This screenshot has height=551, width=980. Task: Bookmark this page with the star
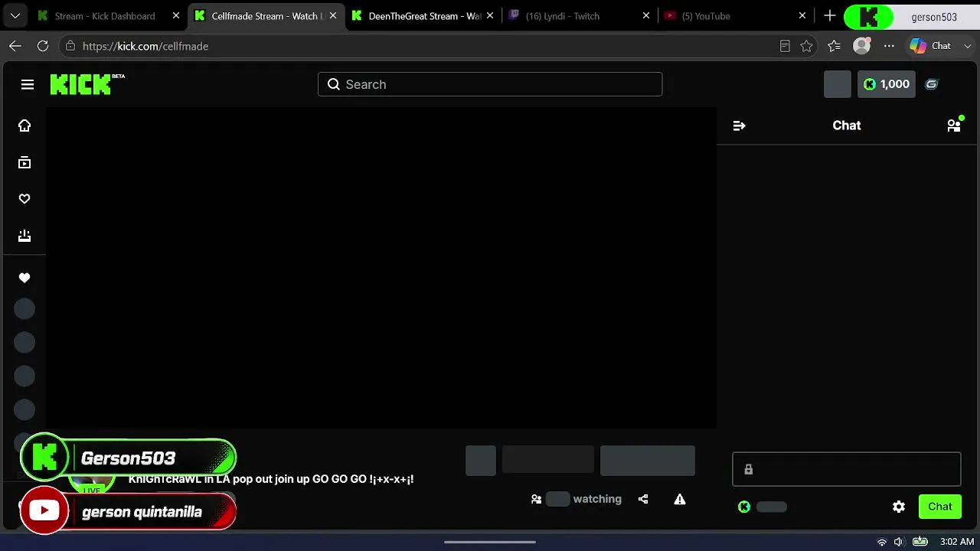tap(806, 46)
